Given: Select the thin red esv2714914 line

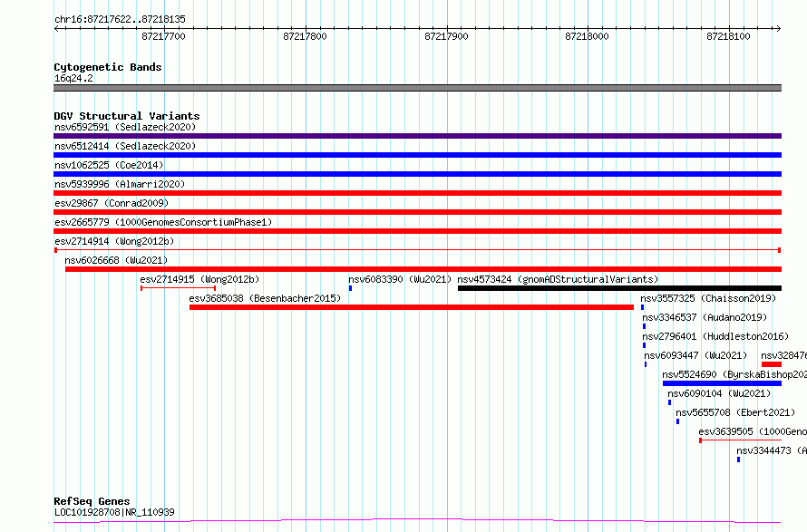Looking at the screenshot, I should tap(417, 250).
